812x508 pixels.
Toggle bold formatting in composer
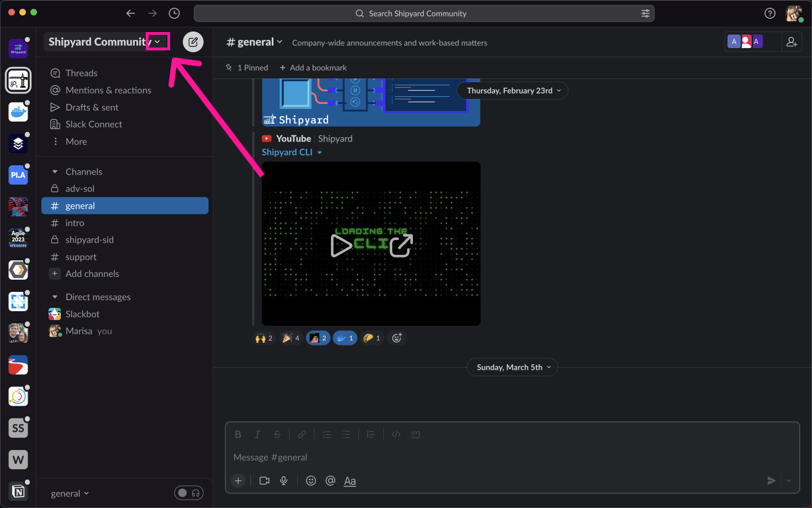point(238,434)
